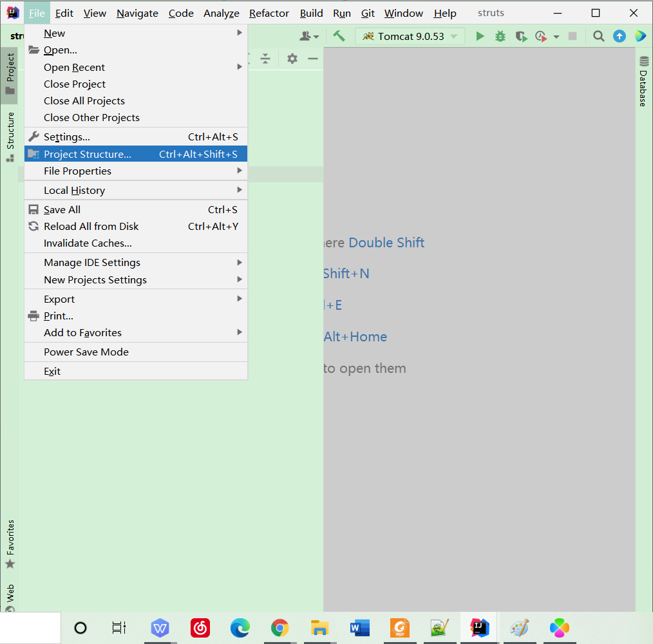The width and height of the screenshot is (653, 644).
Task: Build the project with the hammer icon
Action: tap(339, 36)
